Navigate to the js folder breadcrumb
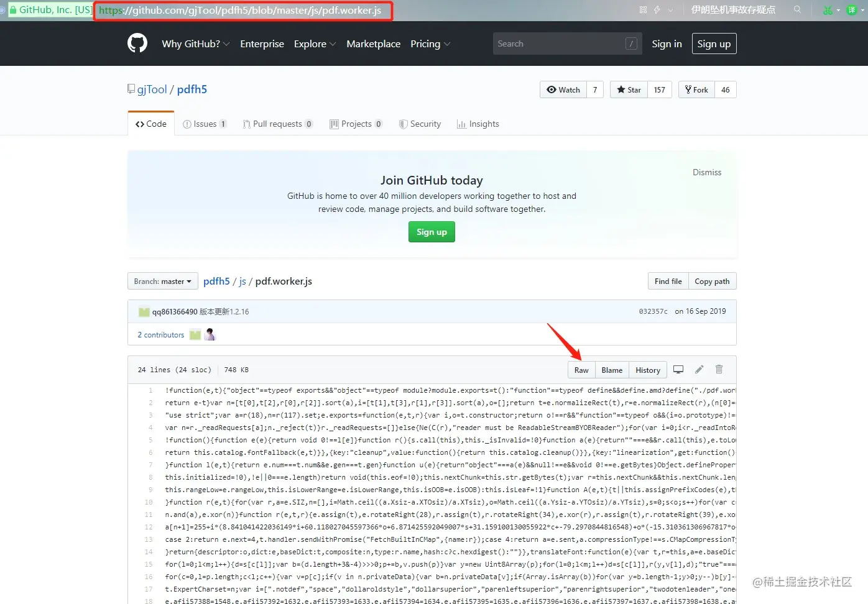Screen dimensions: 868x604 coord(242,281)
